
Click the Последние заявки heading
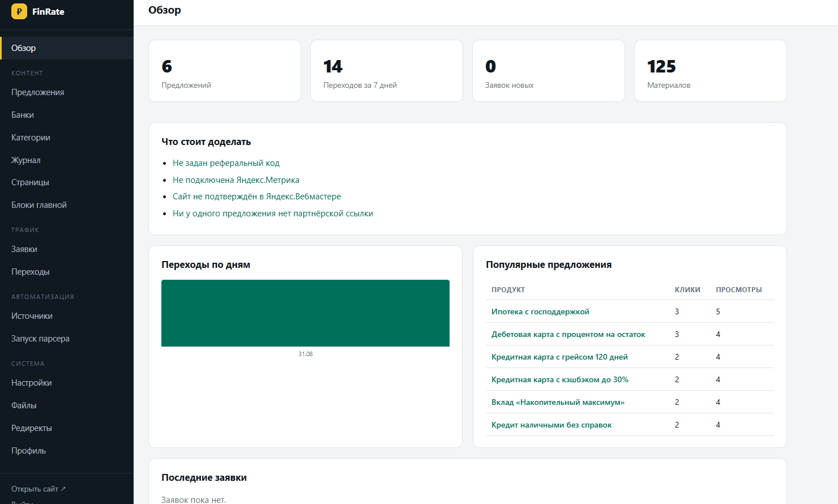pos(204,477)
